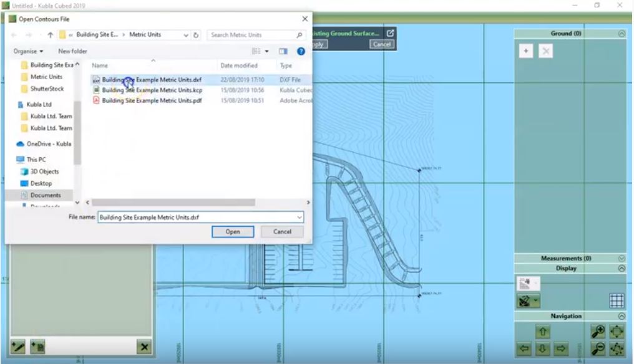Click the New folder button

click(x=72, y=51)
